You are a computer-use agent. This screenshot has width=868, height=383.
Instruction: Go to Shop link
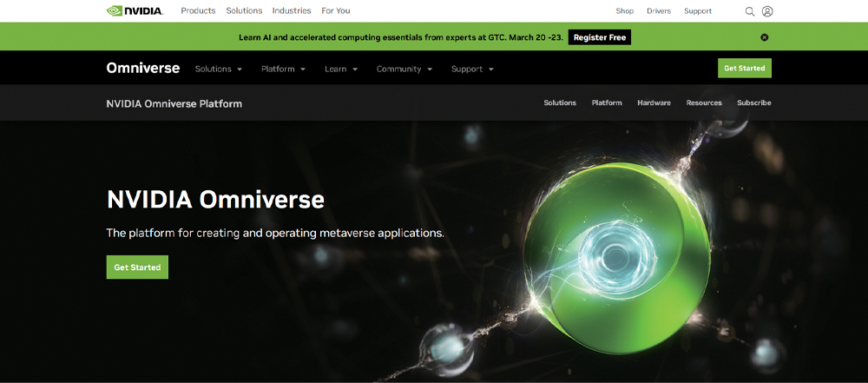(x=624, y=11)
